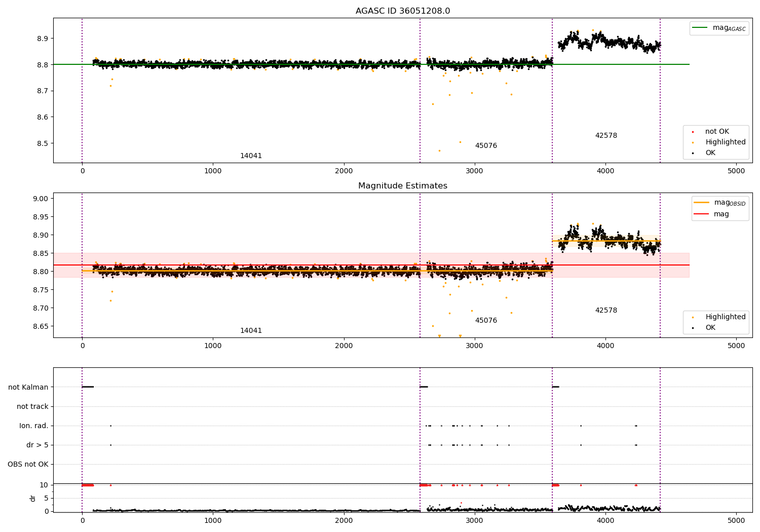Click obsid label 42578 in Magnitude Estimates plot
760x532 pixels.
(x=606, y=311)
